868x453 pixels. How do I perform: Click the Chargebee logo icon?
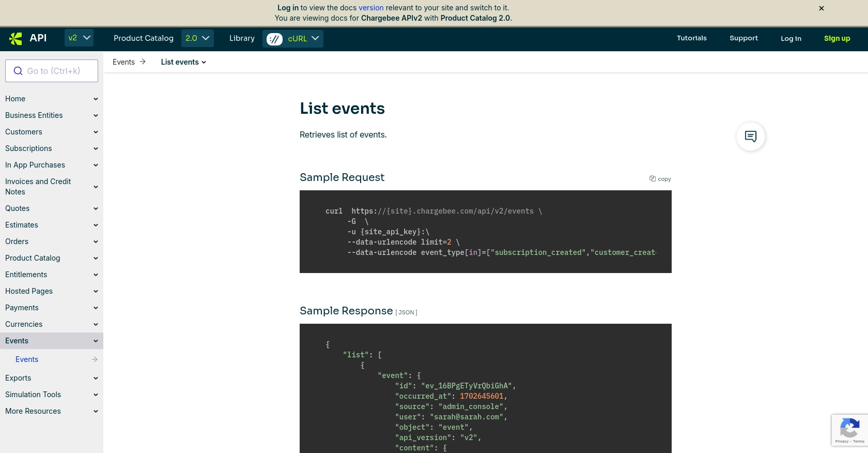pos(16,38)
